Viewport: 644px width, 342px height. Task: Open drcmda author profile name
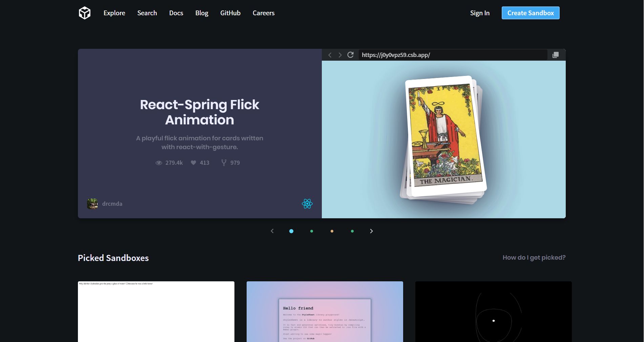tap(112, 204)
